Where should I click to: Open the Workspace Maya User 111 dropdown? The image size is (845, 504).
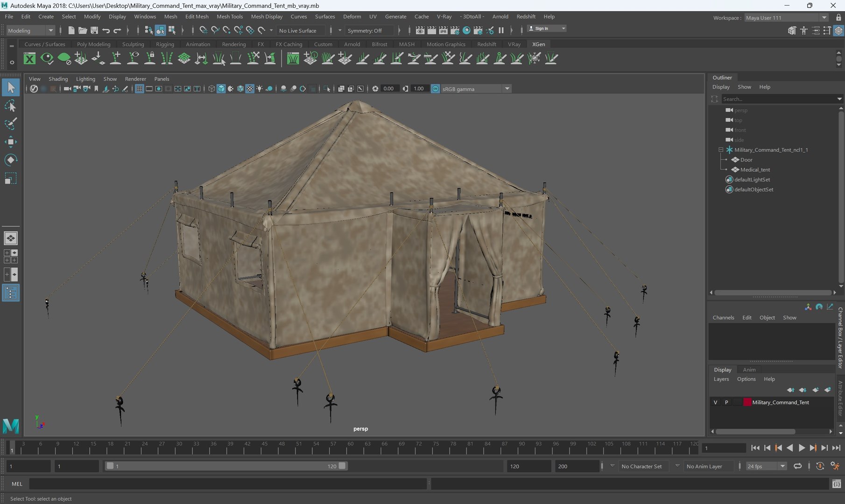click(x=786, y=18)
